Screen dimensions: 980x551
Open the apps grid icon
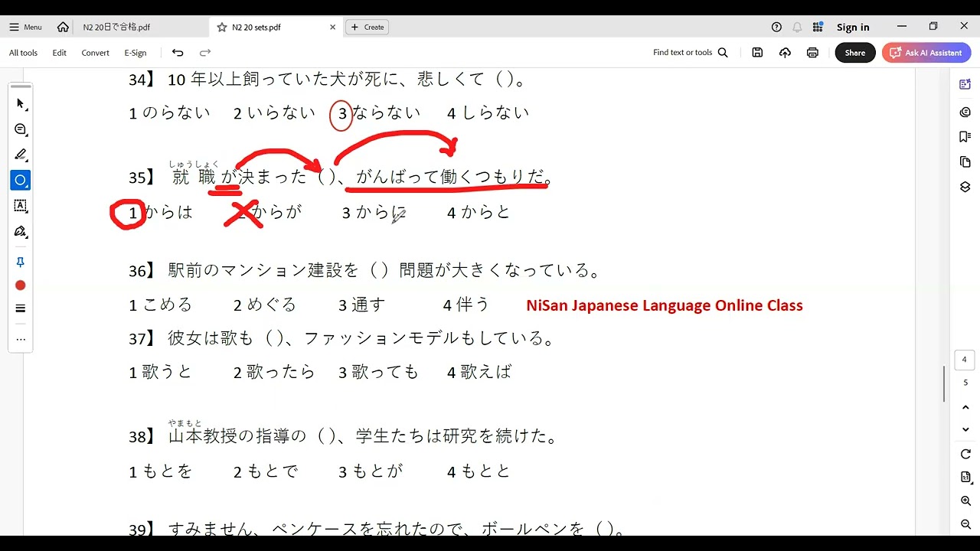[x=818, y=27]
